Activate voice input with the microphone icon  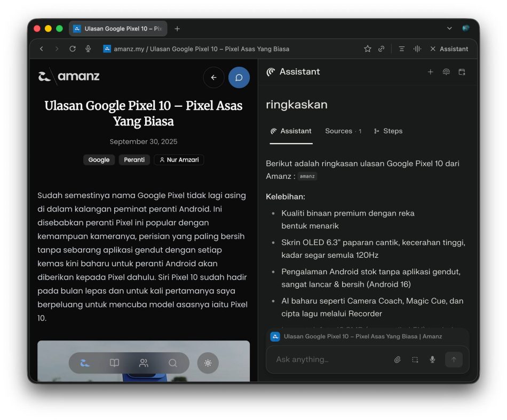pyautogui.click(x=432, y=359)
